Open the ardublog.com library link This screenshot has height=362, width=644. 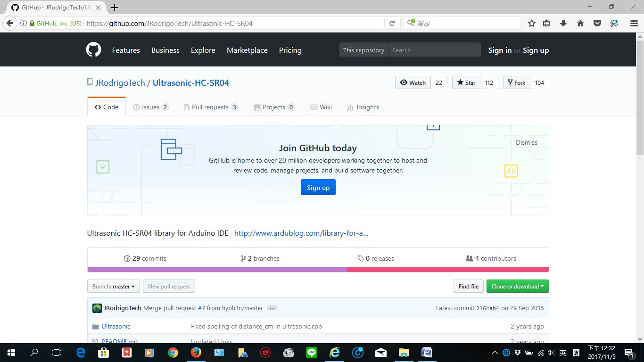pyautogui.click(x=301, y=233)
